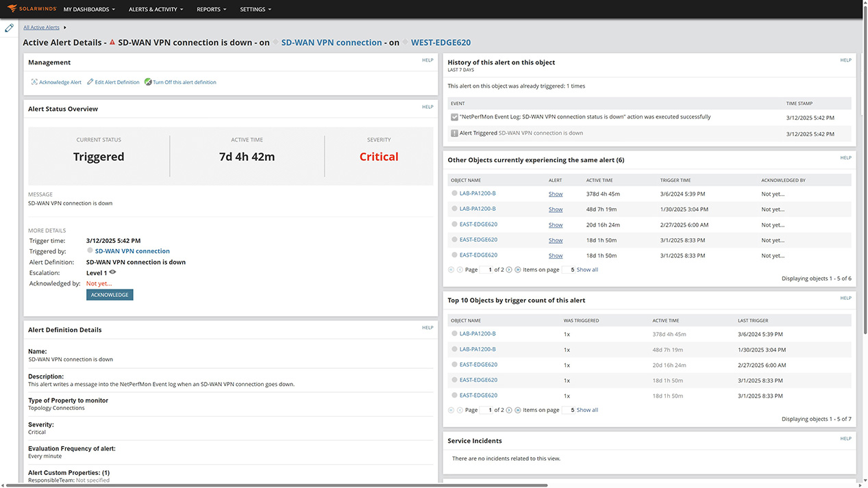The width and height of the screenshot is (868, 488).
Task: Select the pencil edit icon in left sidebar
Action: point(9,27)
